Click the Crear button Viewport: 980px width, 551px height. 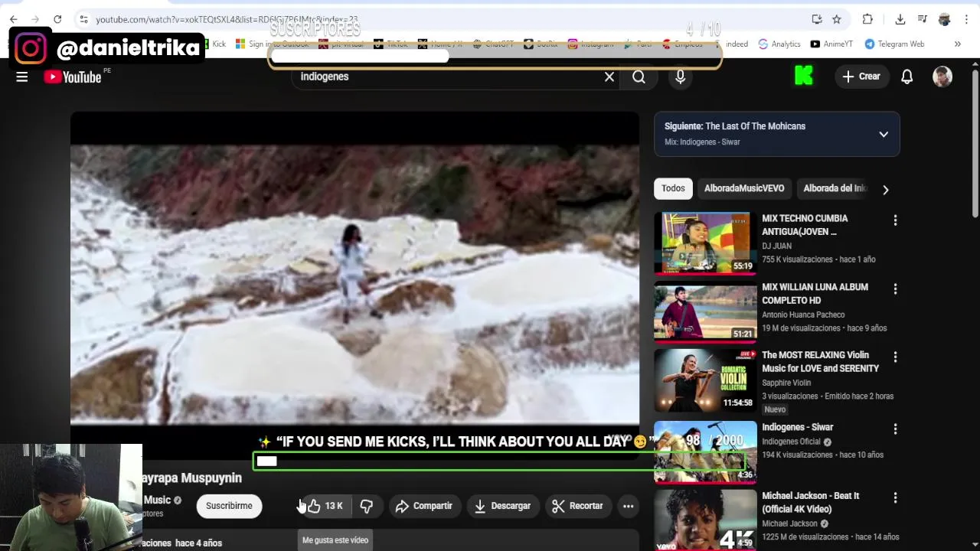click(x=861, y=77)
